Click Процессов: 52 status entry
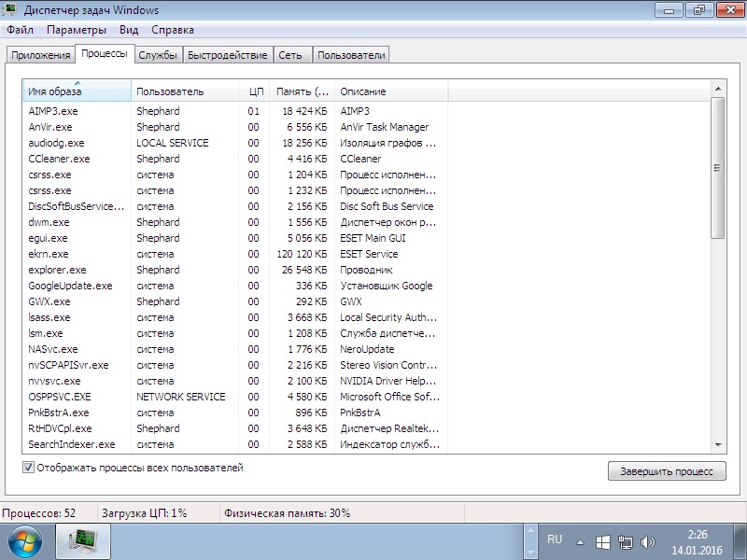This screenshot has height=560, width=747. pos(39,513)
